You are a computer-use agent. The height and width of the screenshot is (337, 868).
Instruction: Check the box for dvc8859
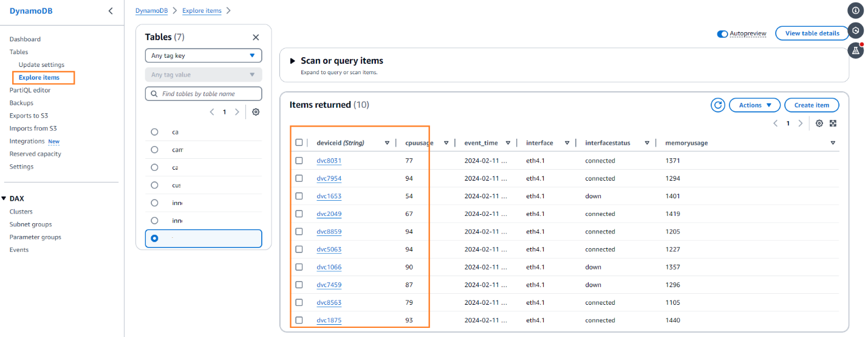tap(299, 232)
